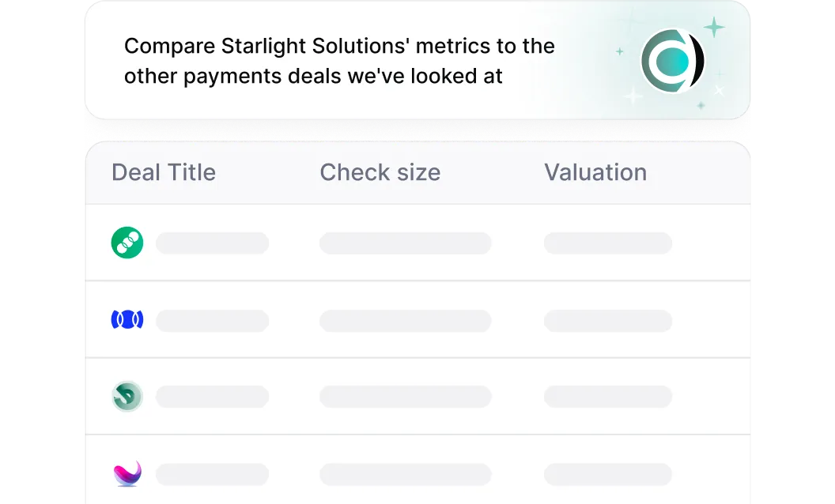Sort by the Valuation column header
The width and height of the screenshot is (835, 504).
coord(595,172)
